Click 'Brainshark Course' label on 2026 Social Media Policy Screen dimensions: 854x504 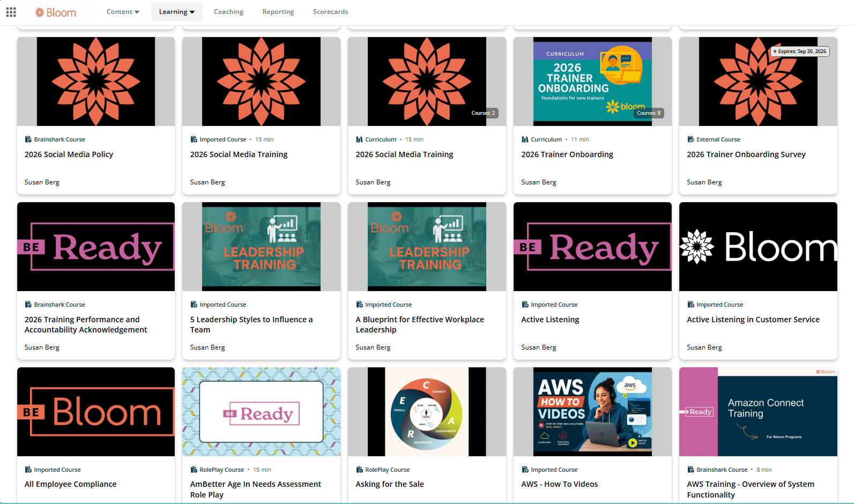click(x=60, y=139)
